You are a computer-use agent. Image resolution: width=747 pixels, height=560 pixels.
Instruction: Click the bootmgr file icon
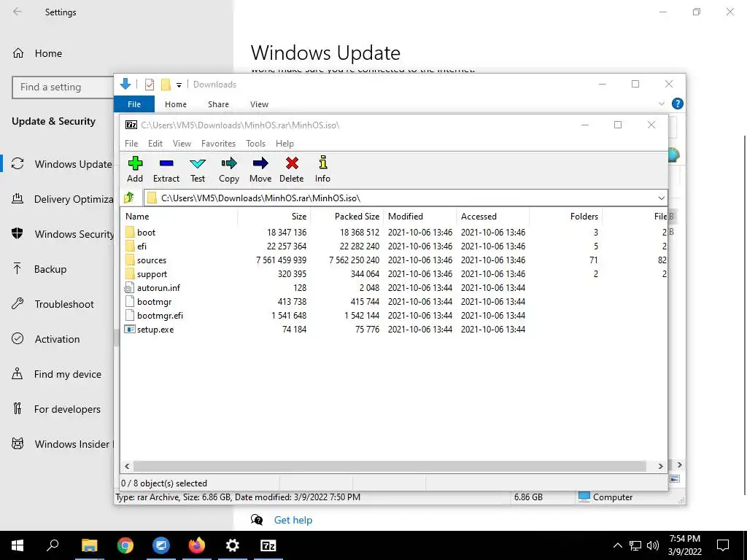click(129, 301)
